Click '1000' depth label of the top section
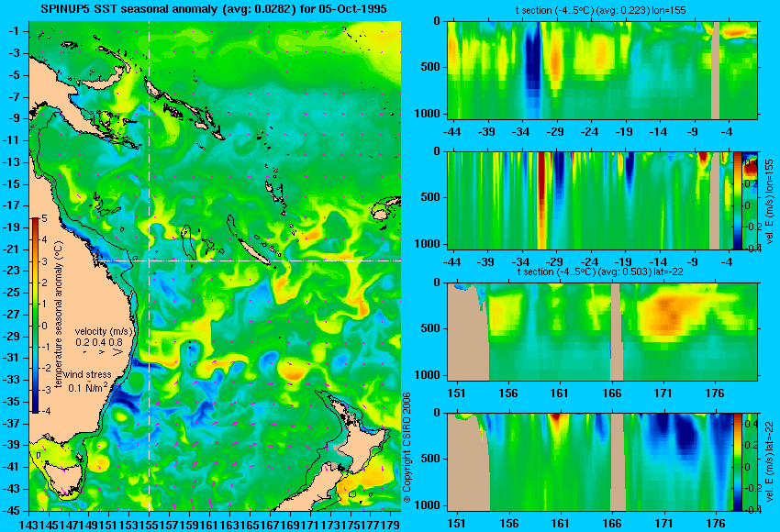This screenshot has height=532, width=780. tap(427, 114)
